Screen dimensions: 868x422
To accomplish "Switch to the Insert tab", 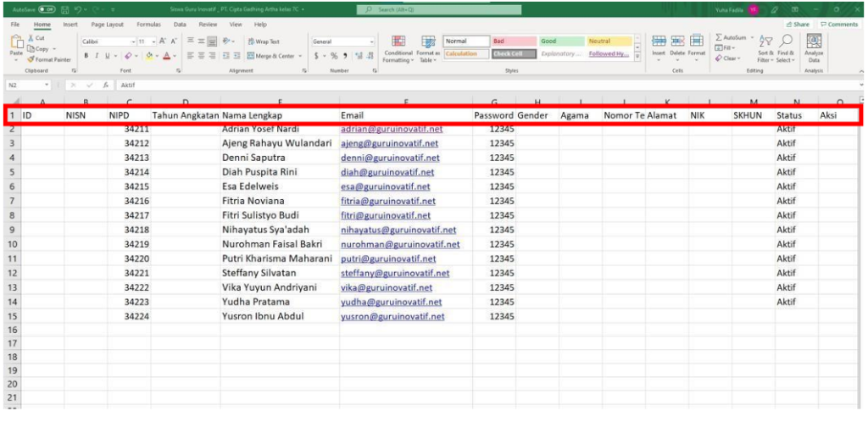I will tap(70, 25).
